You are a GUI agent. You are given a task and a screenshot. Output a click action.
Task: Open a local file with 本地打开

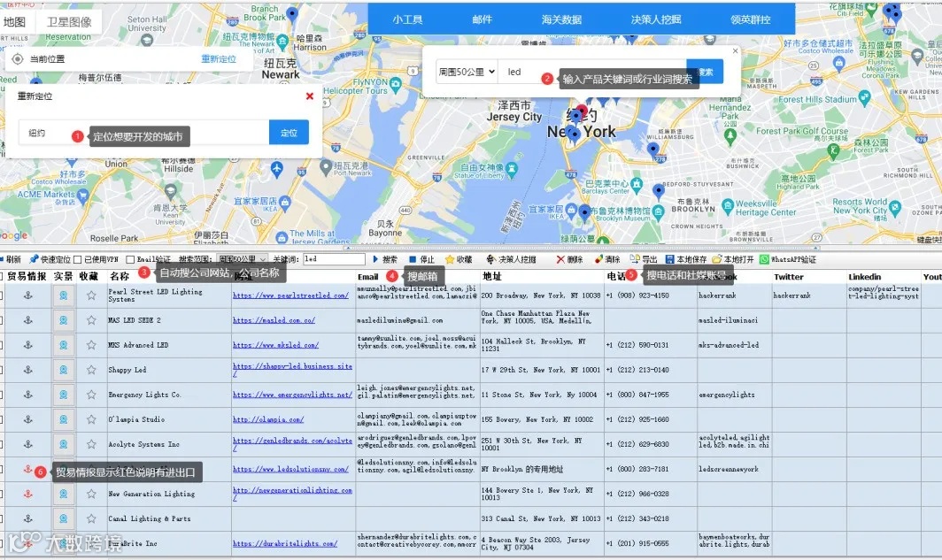733,259
